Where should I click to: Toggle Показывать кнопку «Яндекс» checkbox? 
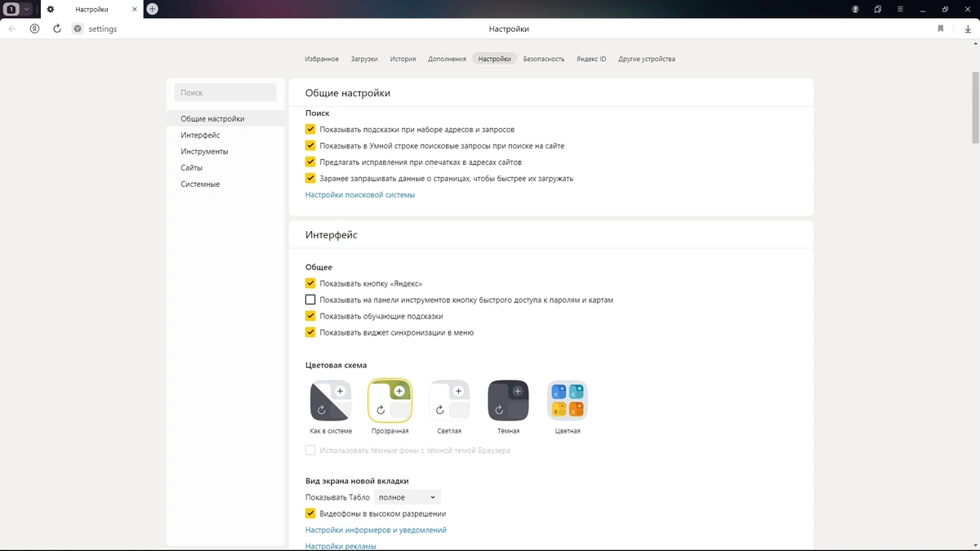tap(310, 283)
